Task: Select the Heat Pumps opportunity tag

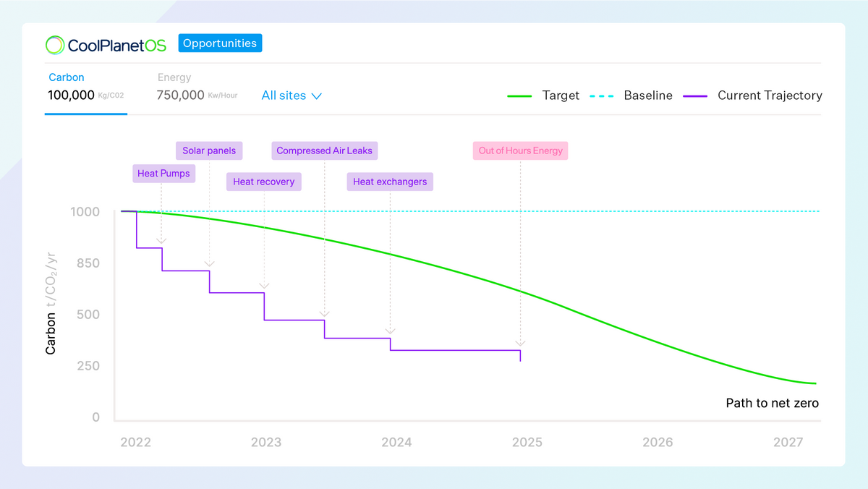Action: (163, 174)
